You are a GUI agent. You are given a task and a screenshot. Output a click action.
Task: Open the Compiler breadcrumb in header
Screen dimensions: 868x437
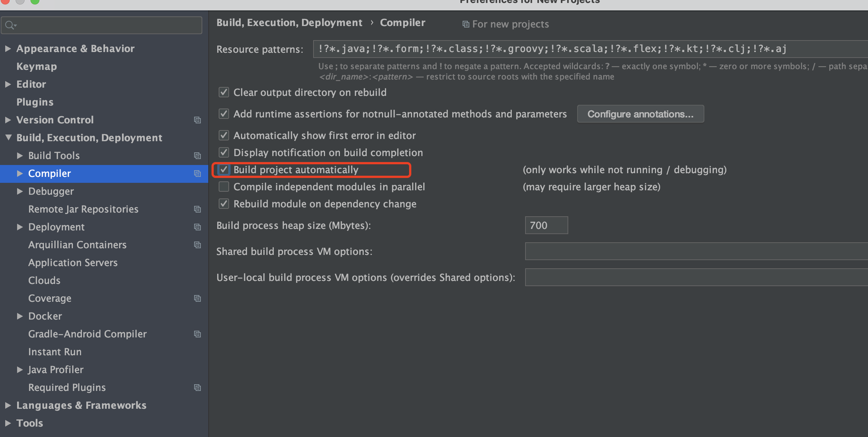click(x=402, y=22)
